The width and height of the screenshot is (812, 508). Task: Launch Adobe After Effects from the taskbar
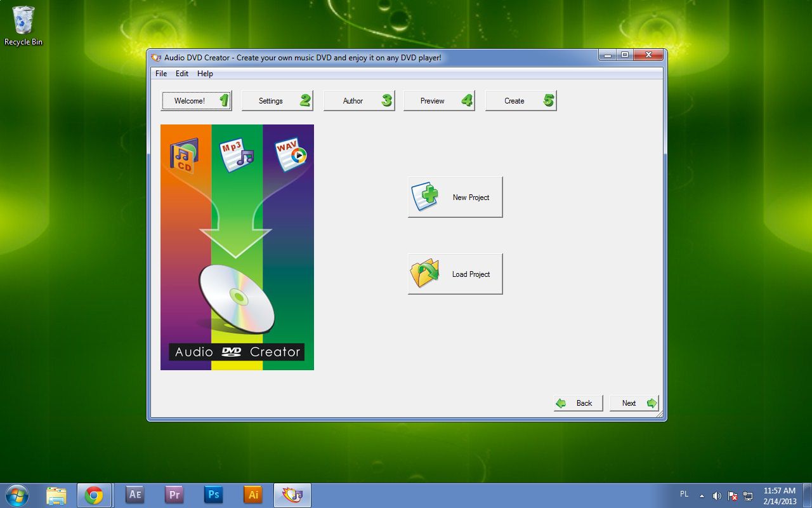point(134,495)
